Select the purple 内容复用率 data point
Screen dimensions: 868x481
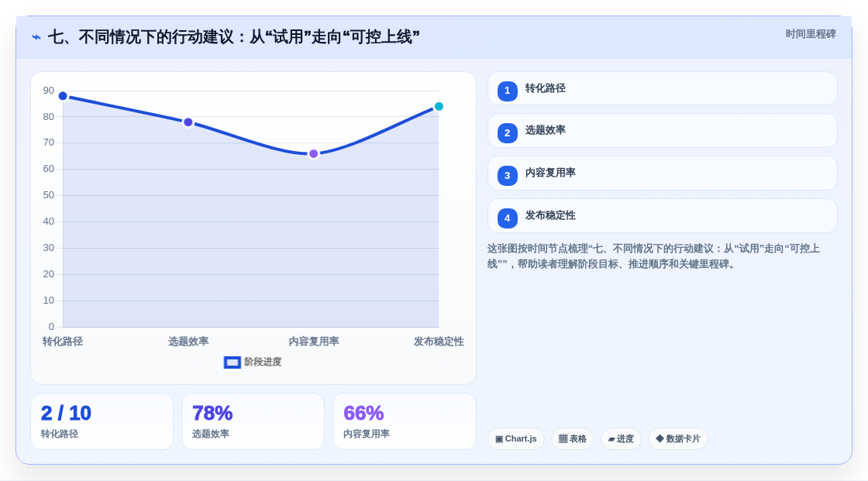(313, 154)
